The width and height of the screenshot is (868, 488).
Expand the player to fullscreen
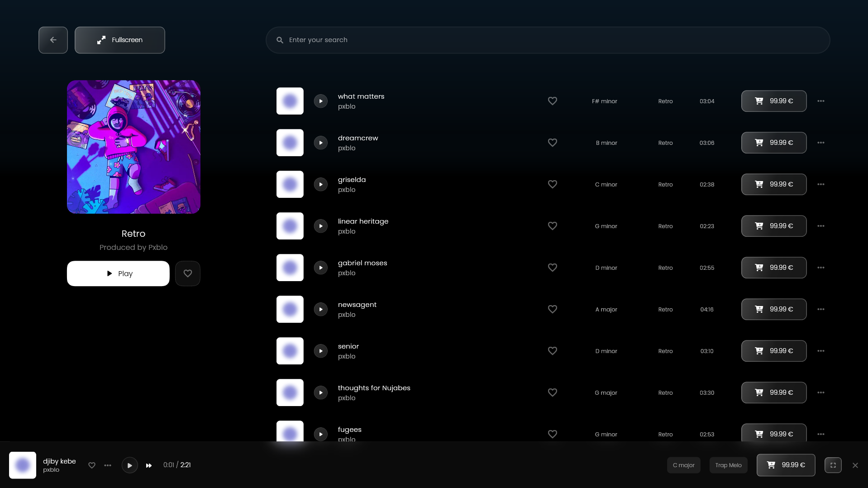pos(833,465)
